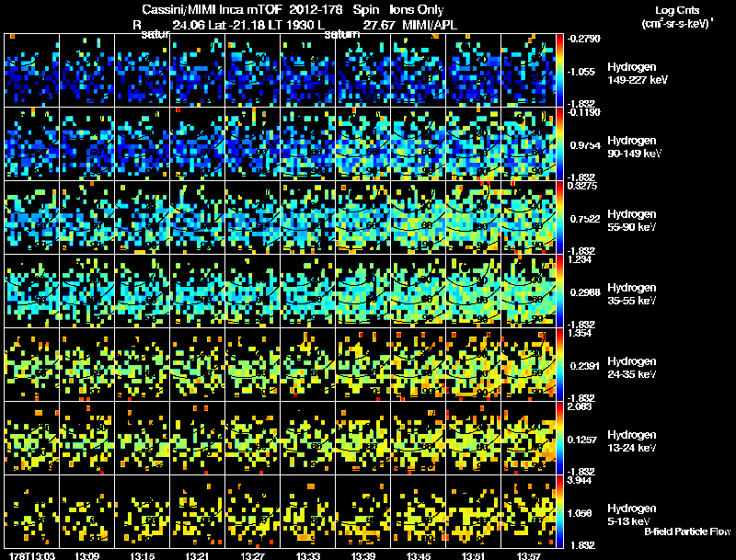Click the 'Cassini/MIMI Inca mTOF' title text
This screenshot has width=736, height=560.
(211, 9)
